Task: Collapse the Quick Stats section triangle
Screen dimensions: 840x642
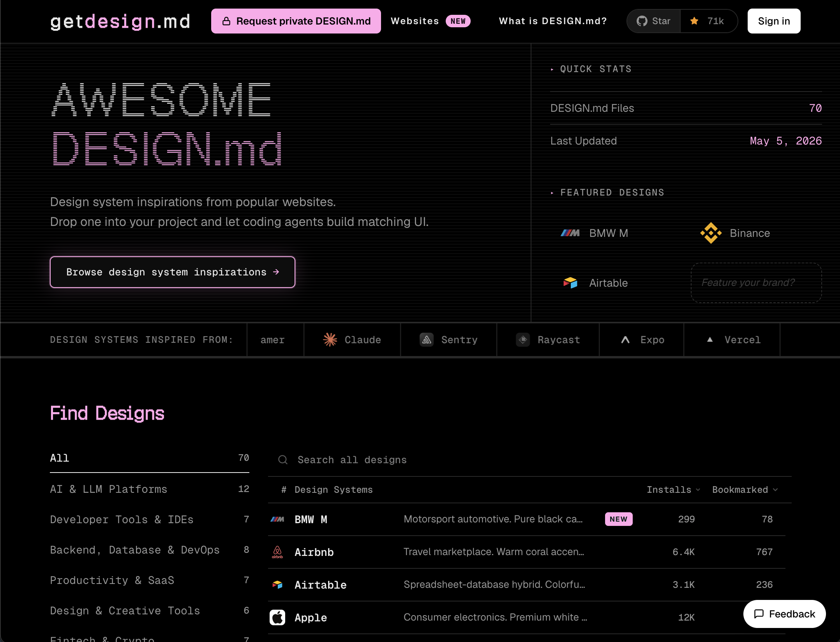Action: [x=552, y=69]
